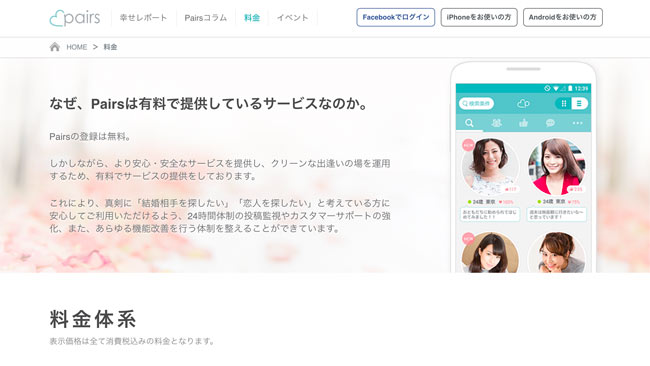Tap the red-top woman profile photo
The height and width of the screenshot is (366, 650).
(556, 166)
